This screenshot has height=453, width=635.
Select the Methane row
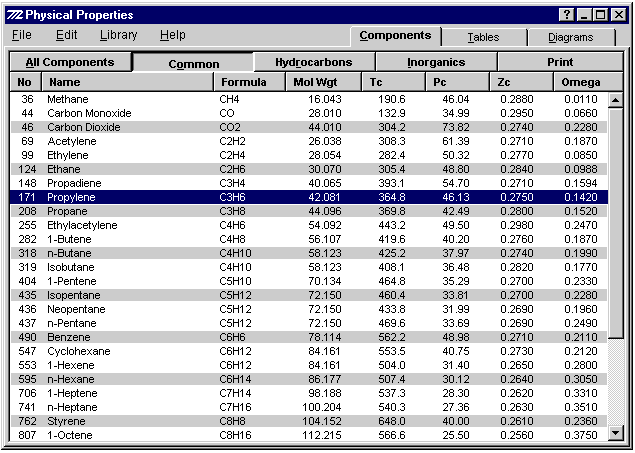click(309, 99)
